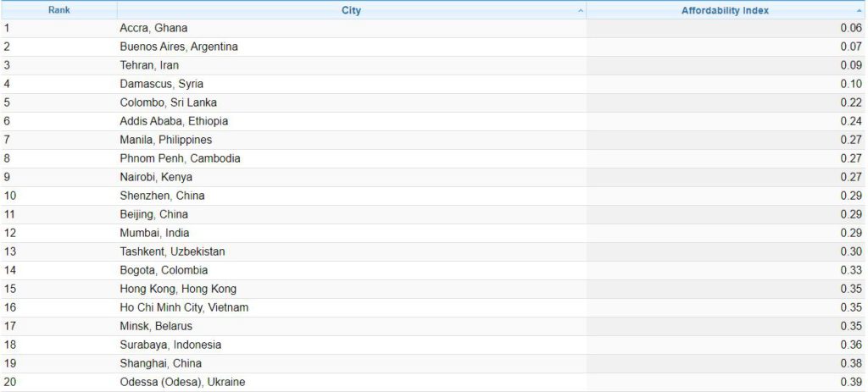Click the 0.29 index in the Shenzhen row

click(x=851, y=196)
